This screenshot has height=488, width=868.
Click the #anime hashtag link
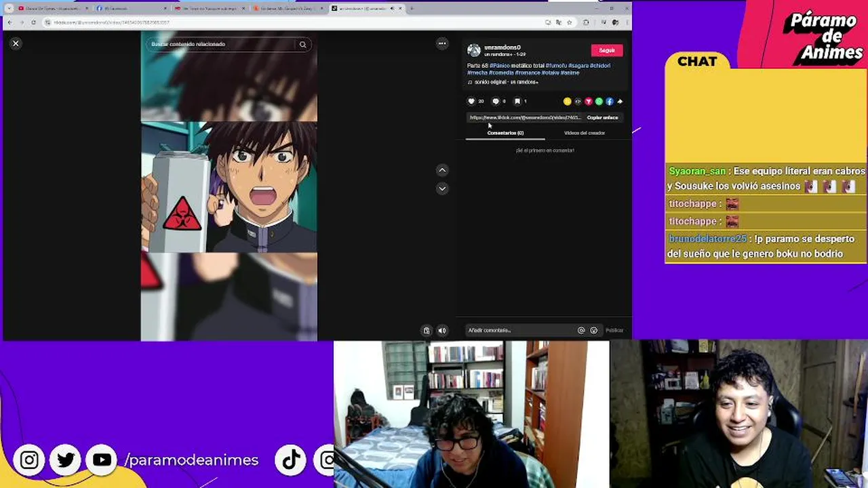pyautogui.click(x=570, y=73)
